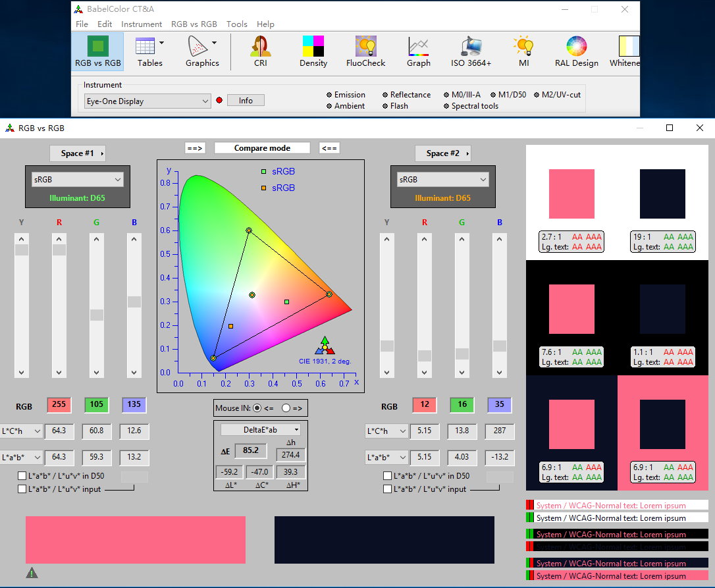Open the MI metamerism tool
715x588 pixels.
click(x=524, y=51)
